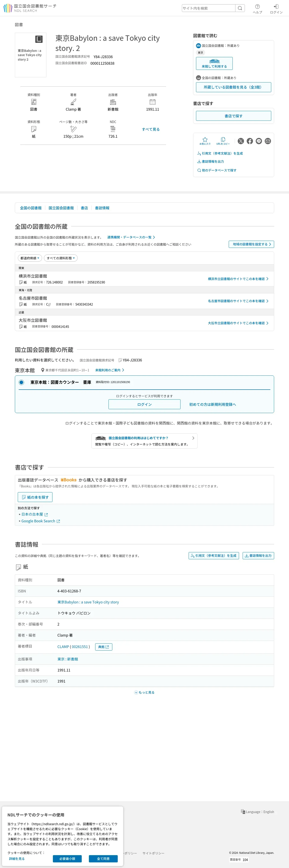Focus the サイト内を検索 search field
The width and height of the screenshot is (289, 868).
[x=209, y=8]
